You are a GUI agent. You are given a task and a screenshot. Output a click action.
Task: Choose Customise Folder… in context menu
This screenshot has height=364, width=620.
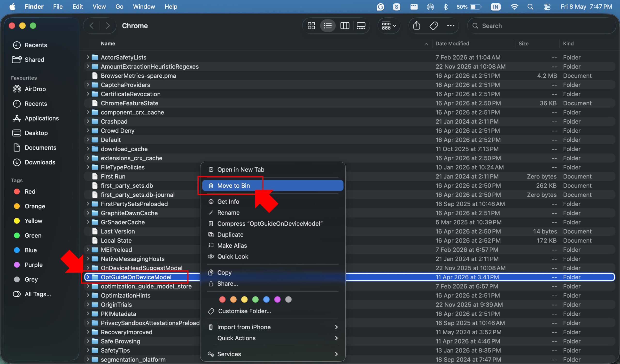point(273,311)
